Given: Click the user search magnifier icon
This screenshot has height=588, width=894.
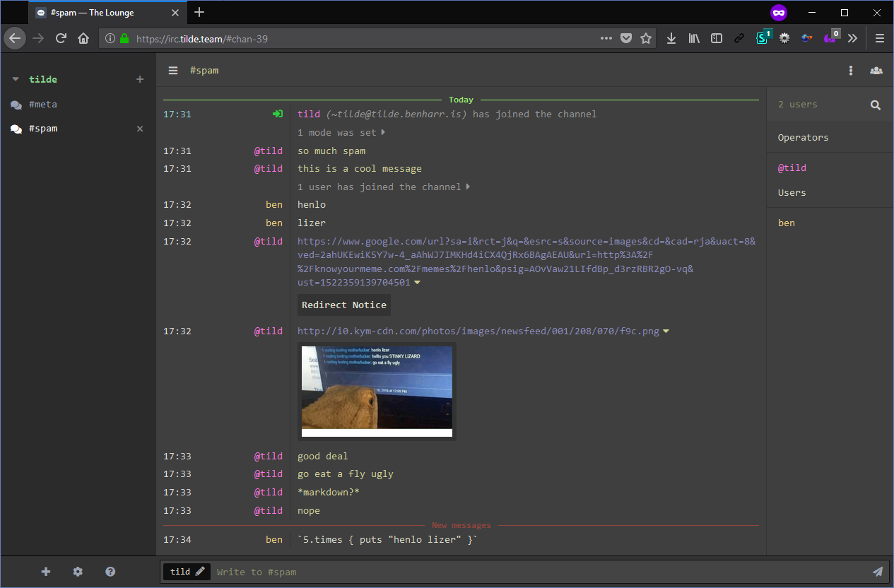Looking at the screenshot, I should (876, 105).
